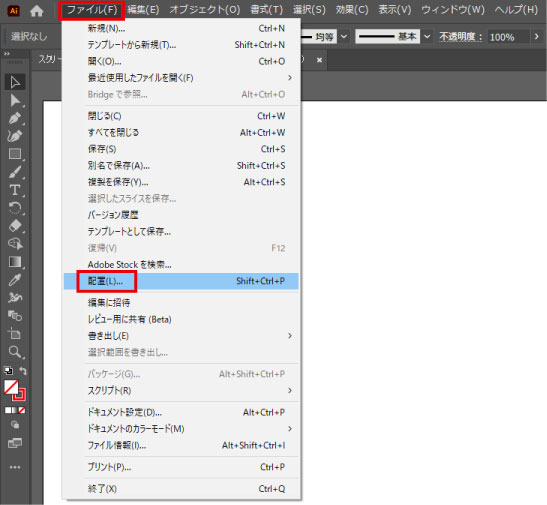Expand スクリプト submenu arrow

[x=290, y=391]
